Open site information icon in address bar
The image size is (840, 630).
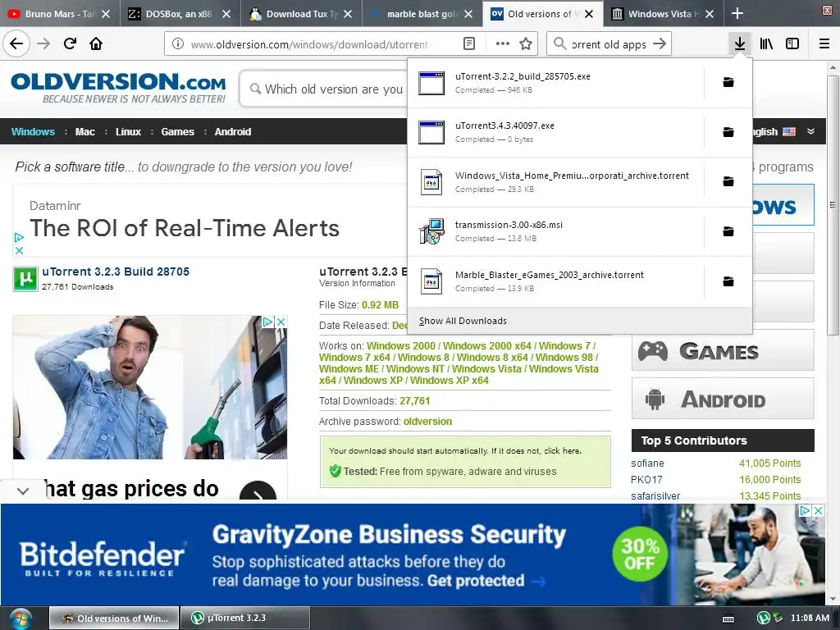coord(178,44)
